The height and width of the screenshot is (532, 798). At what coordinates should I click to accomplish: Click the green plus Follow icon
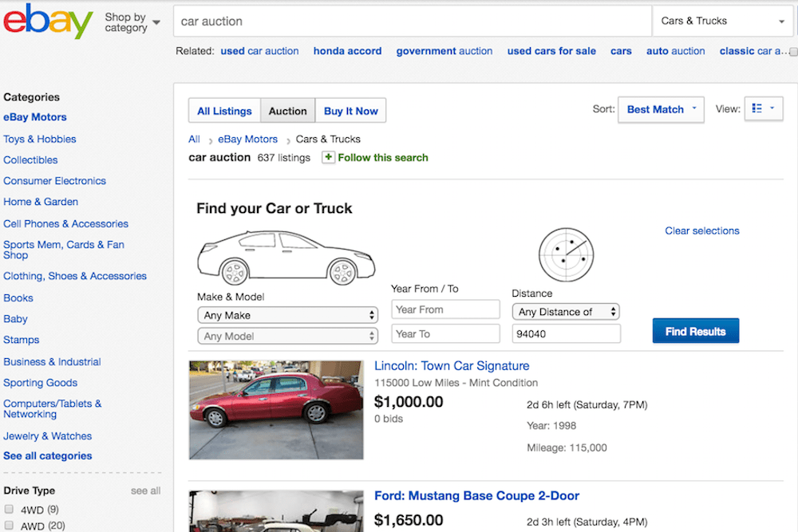tap(328, 158)
